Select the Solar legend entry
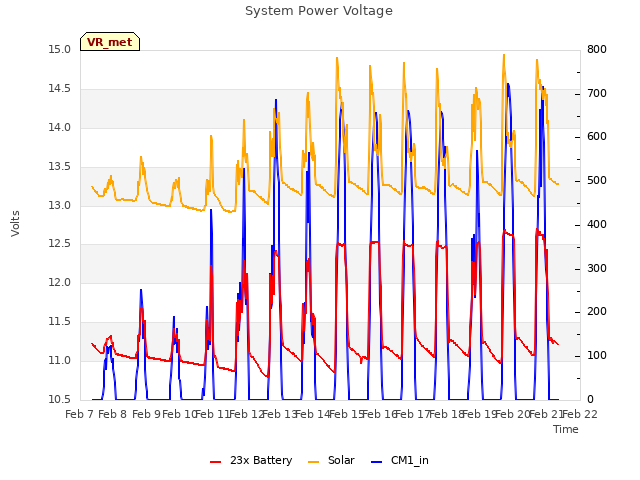The height and width of the screenshot is (480, 640). [x=331, y=460]
